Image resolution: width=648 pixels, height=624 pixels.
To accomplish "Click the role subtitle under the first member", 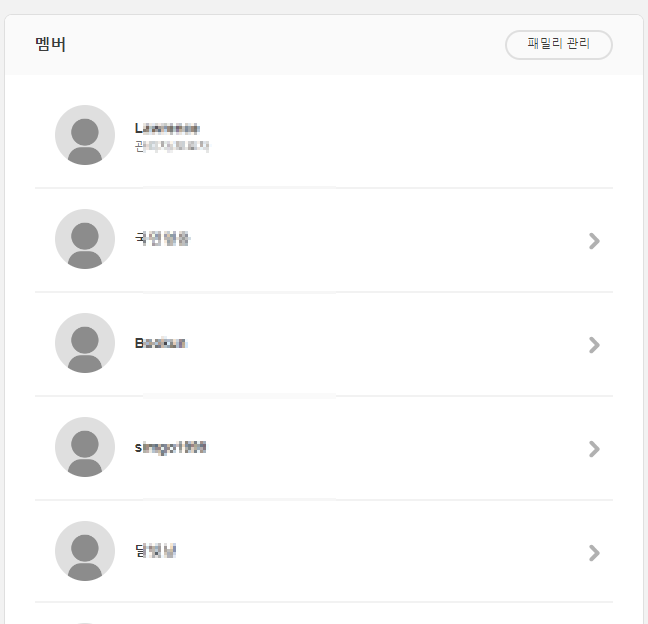I will coord(172,146).
